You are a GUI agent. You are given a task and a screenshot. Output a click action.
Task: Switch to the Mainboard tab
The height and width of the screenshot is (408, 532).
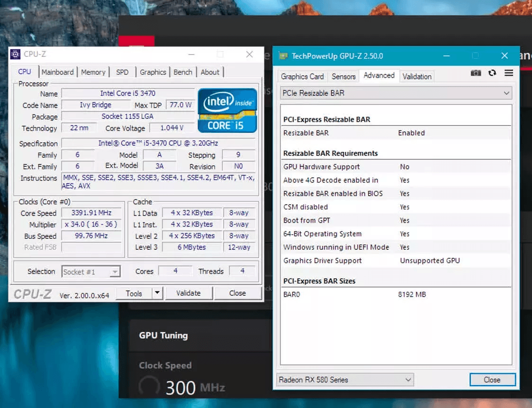pos(57,72)
